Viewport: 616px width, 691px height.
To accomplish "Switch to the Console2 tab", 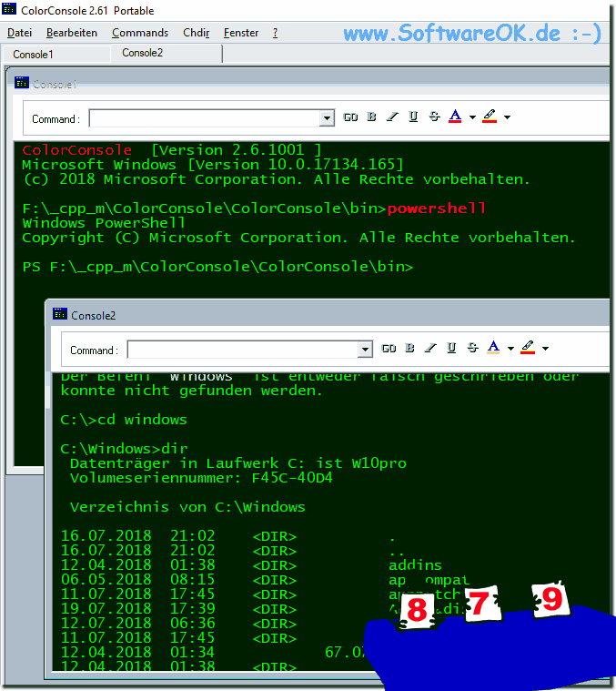I will coord(166,54).
